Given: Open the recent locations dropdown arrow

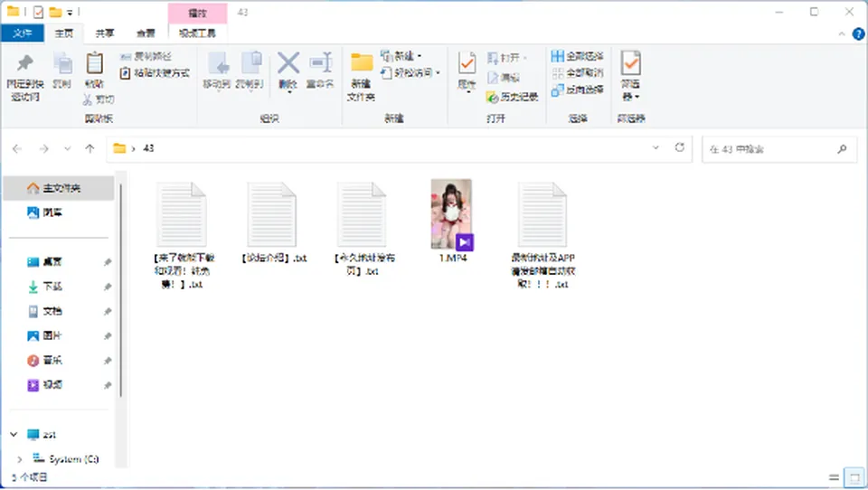Looking at the screenshot, I should pyautogui.click(x=68, y=148).
